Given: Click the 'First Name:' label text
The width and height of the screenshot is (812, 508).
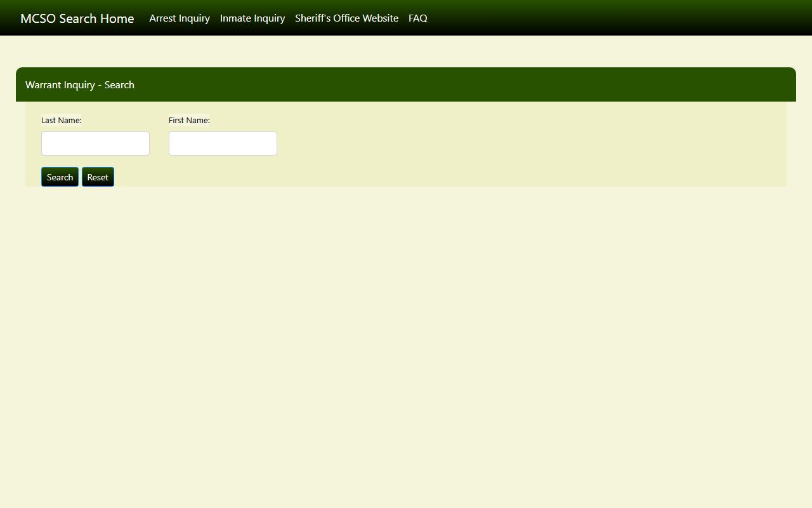Looking at the screenshot, I should (x=189, y=120).
